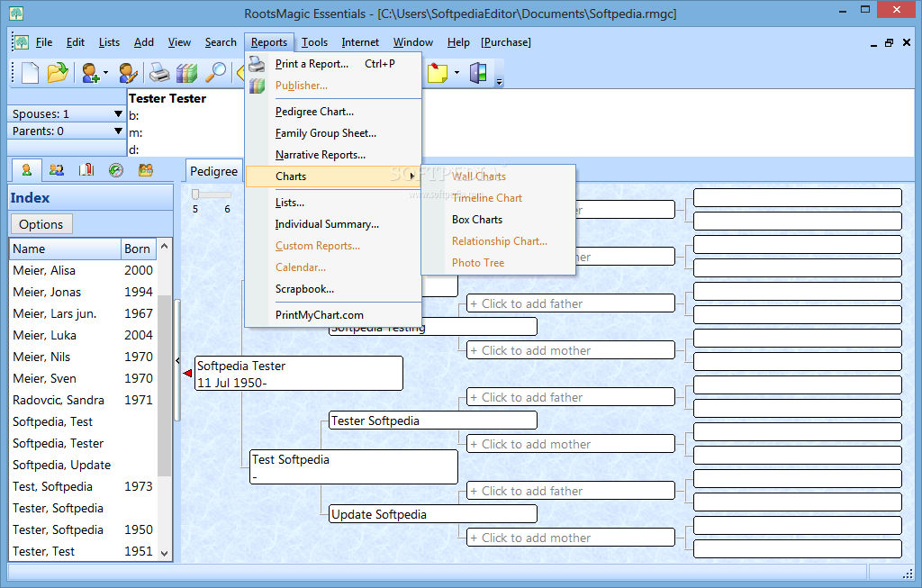Image resolution: width=922 pixels, height=588 pixels.
Task: Expand the Charts submenu entry
Action: coord(333,176)
